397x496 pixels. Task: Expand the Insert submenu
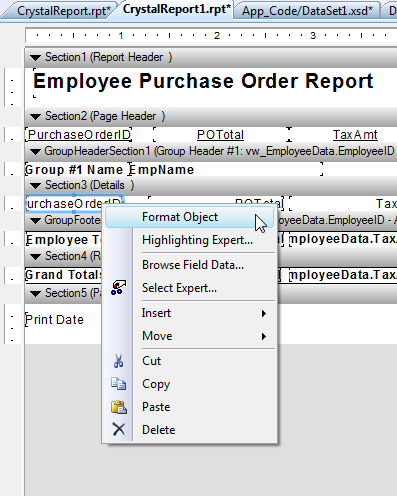(204, 313)
